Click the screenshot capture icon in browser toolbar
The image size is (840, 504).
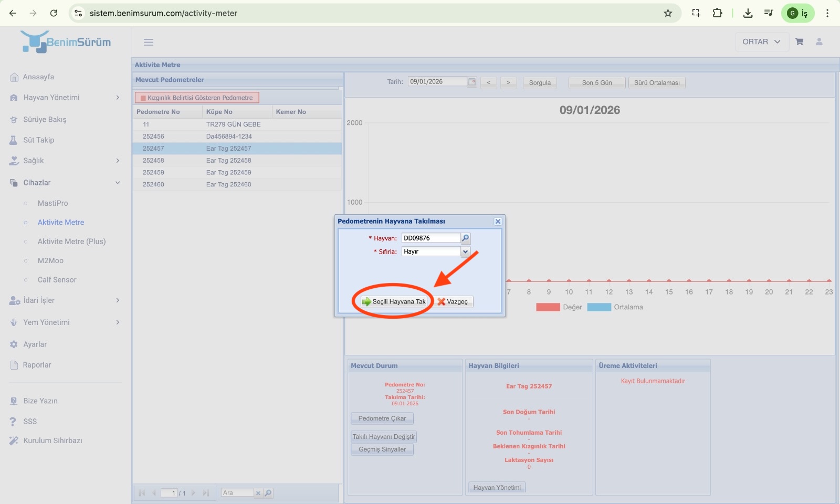click(696, 13)
